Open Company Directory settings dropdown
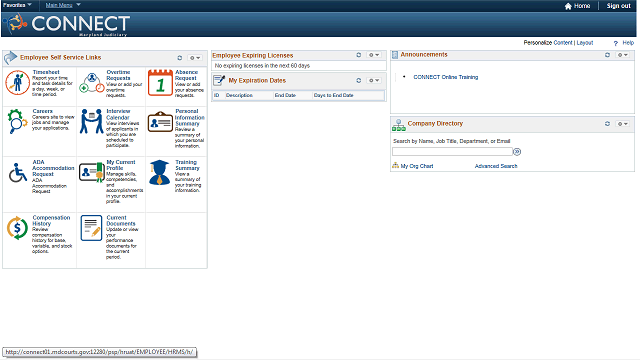This screenshot has height=360, width=640. coord(622,124)
